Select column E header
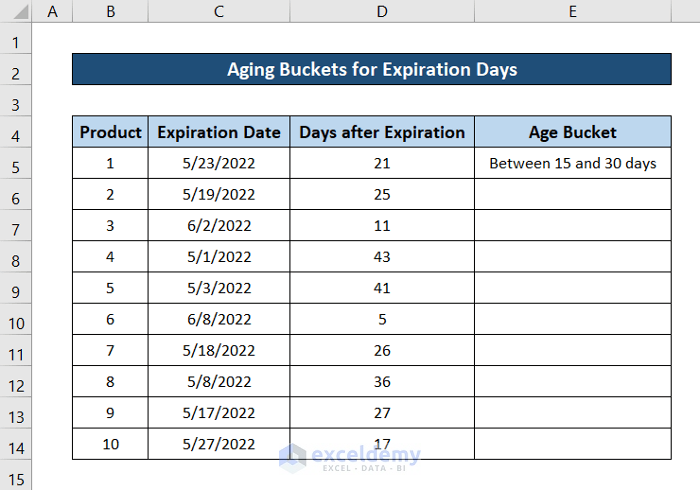Image resolution: width=700 pixels, height=490 pixels. [x=572, y=12]
